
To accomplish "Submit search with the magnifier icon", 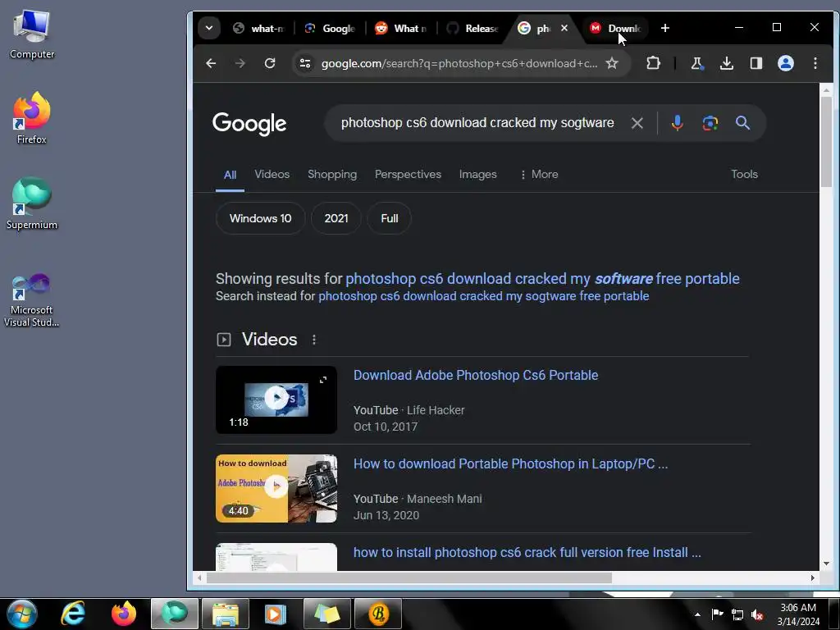I will 742,123.
